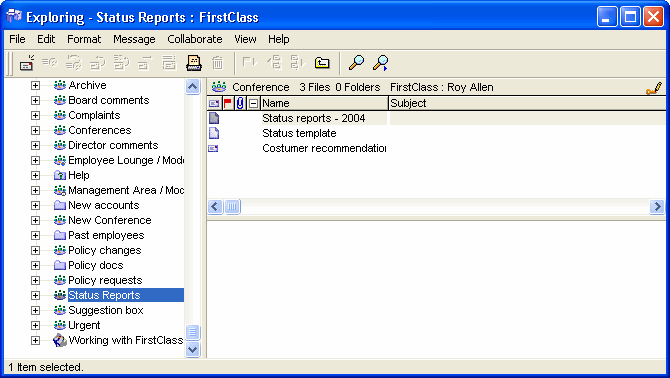Open the View menu
The height and width of the screenshot is (378, 670).
pos(245,39)
